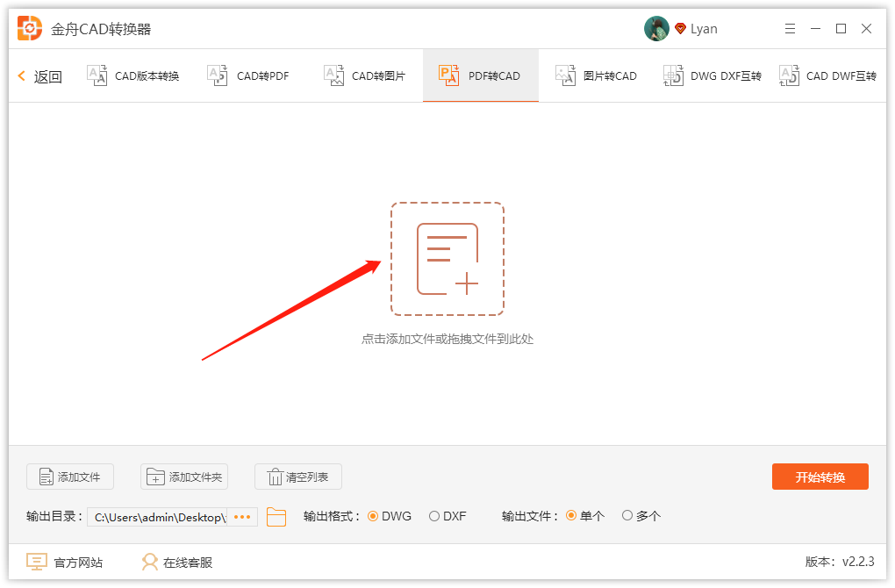895x588 pixels.
Task: Click the add file drop area
Action: 447,258
